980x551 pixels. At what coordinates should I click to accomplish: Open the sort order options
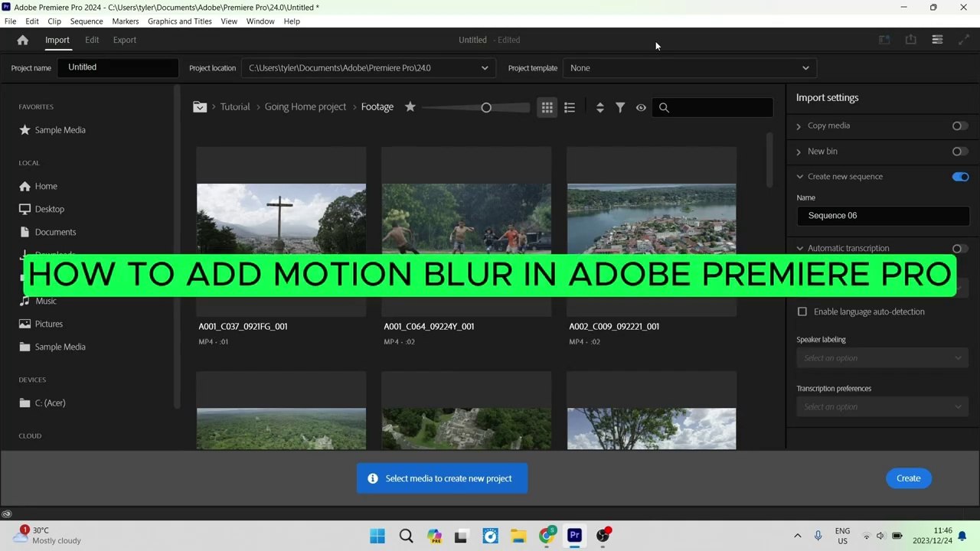(x=599, y=108)
